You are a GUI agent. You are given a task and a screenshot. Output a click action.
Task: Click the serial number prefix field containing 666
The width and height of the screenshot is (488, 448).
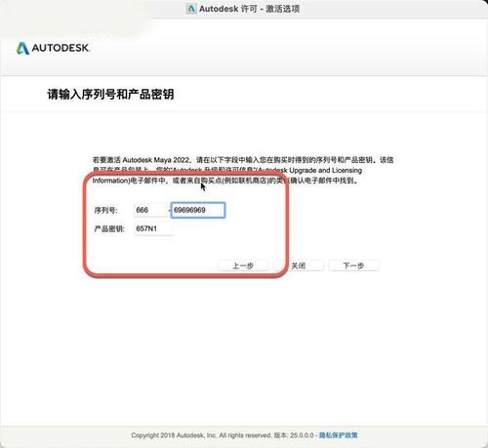[x=150, y=210]
